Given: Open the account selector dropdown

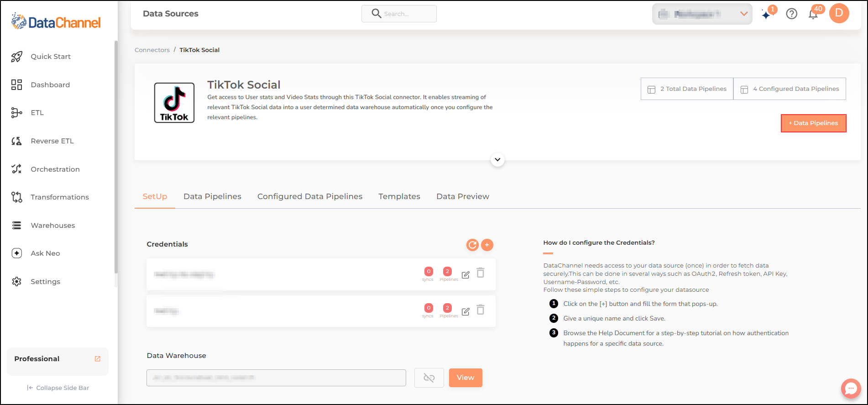Looking at the screenshot, I should point(702,14).
